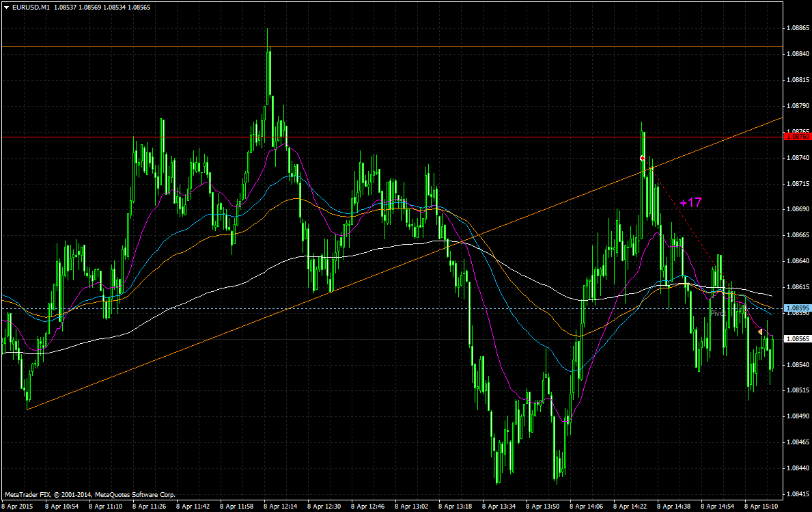Click the 8 Apr 13:34 time label

click(x=499, y=507)
